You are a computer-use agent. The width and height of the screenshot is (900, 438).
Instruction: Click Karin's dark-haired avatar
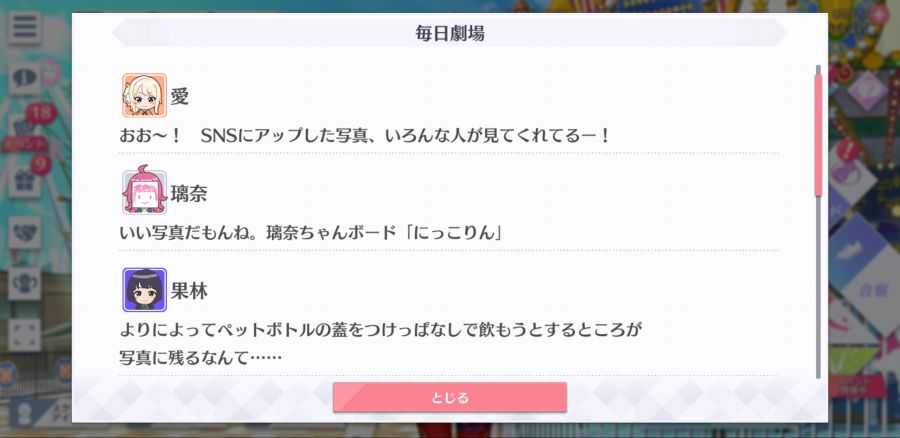[145, 290]
